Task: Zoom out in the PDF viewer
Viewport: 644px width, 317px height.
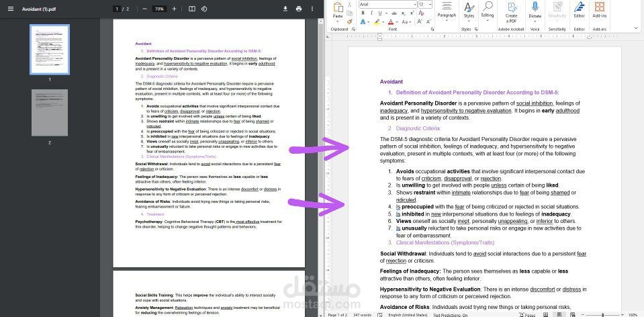Action: pos(144,9)
